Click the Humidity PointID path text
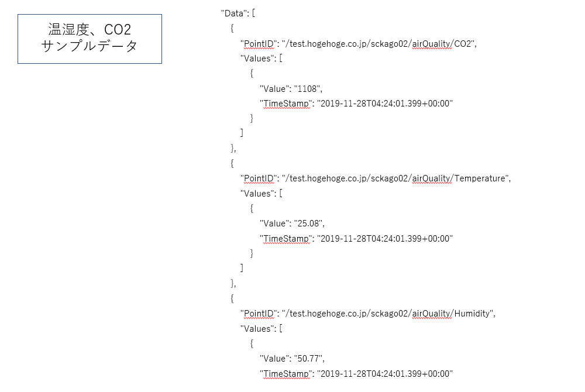The image size is (585, 392). pyautogui.click(x=389, y=313)
